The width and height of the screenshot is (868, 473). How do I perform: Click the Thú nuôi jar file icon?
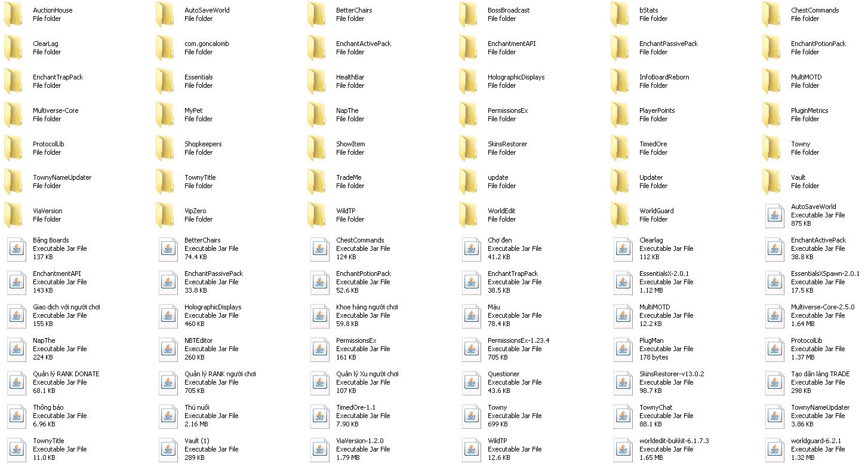[168, 416]
